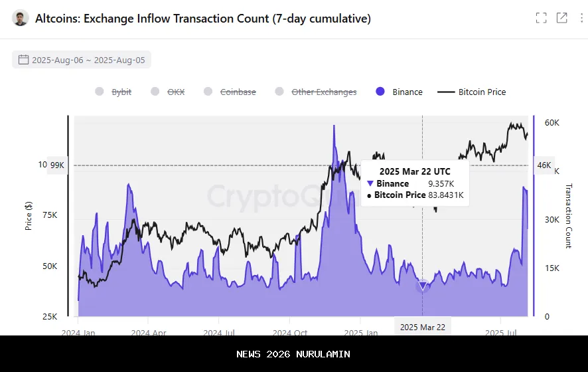
Task: Click the Binance purple legend dot
Action: click(x=380, y=92)
